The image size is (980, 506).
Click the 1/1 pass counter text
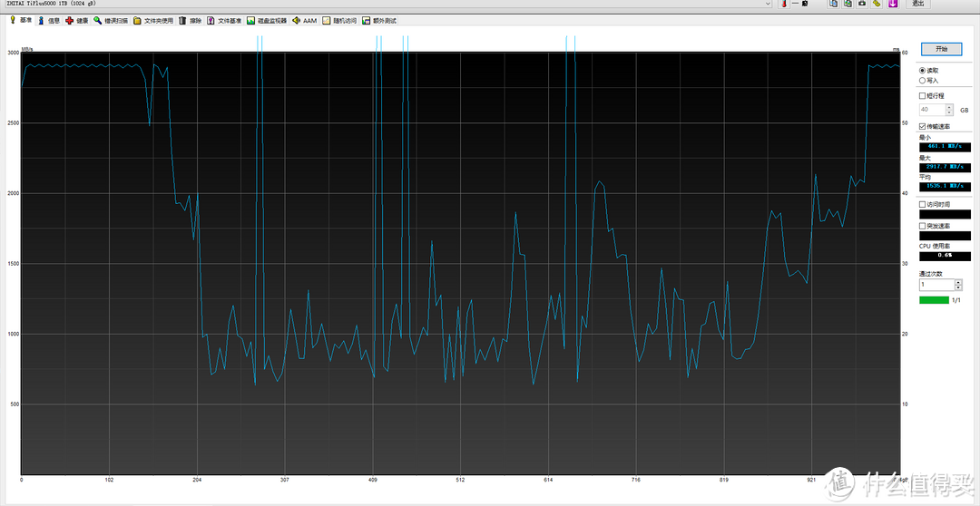click(956, 300)
